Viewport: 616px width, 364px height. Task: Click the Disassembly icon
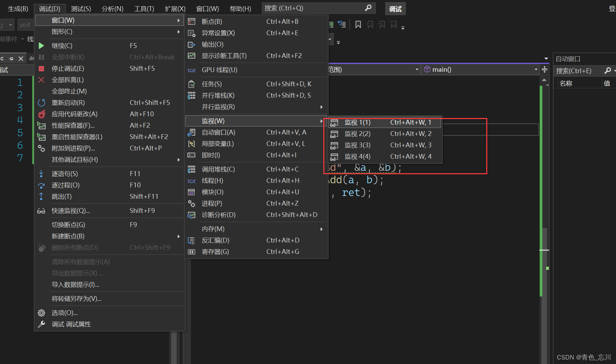click(x=192, y=240)
